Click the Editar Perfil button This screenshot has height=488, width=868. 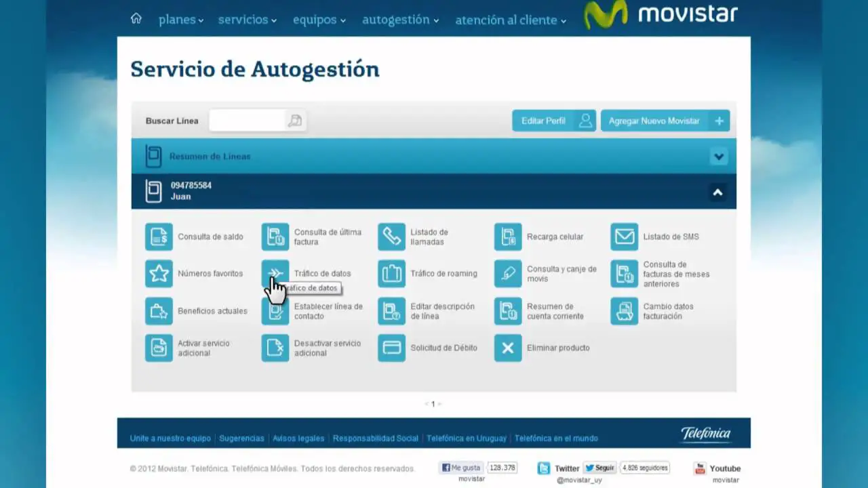554,121
